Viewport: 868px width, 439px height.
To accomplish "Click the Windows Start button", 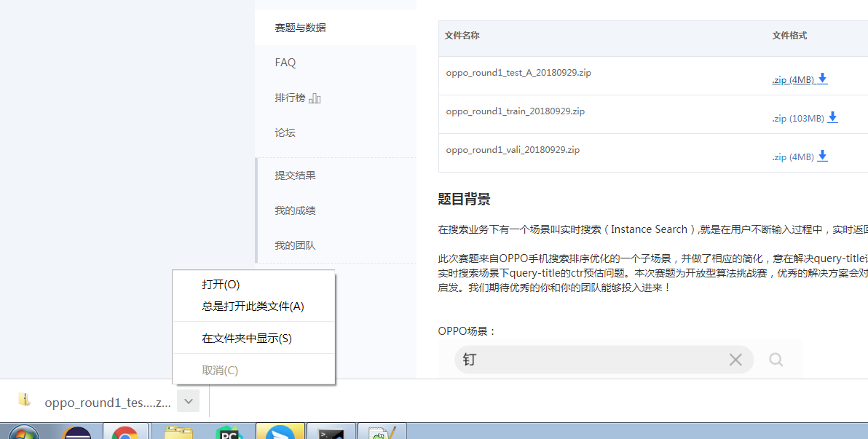I will tap(23, 431).
